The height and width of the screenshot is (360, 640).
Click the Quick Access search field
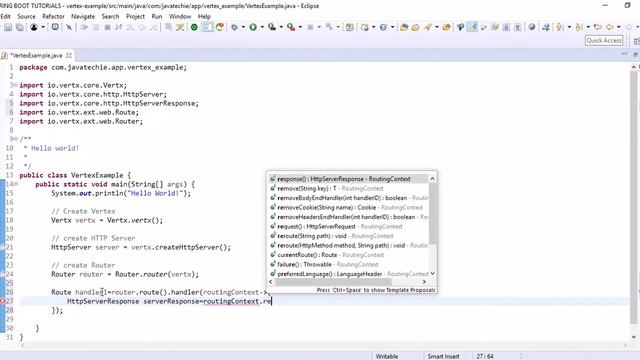point(604,40)
